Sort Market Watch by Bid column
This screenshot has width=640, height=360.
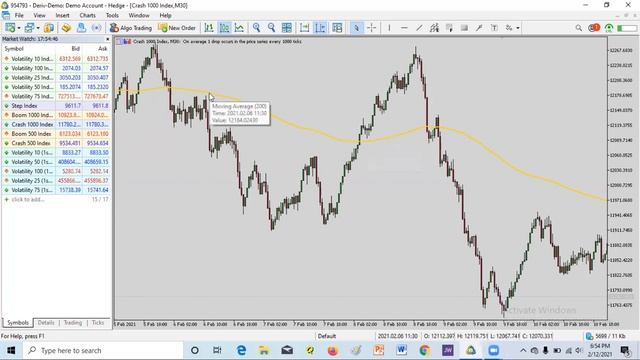click(x=76, y=49)
